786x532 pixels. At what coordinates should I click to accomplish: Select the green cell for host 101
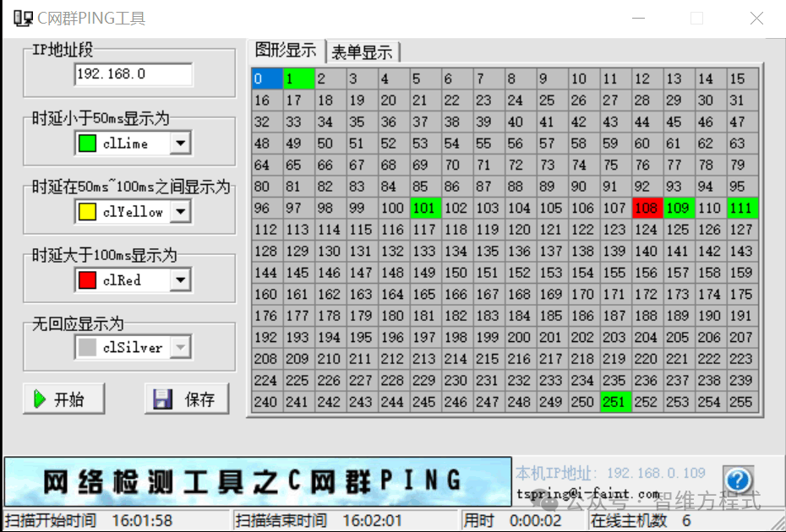click(426, 208)
